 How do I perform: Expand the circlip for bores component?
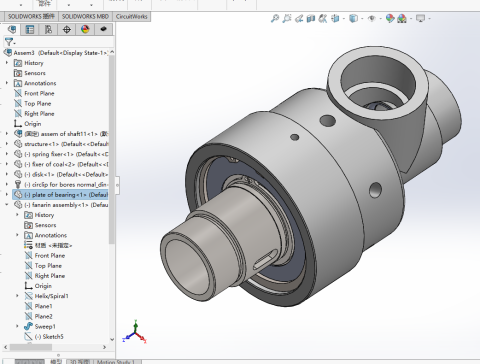click(x=7, y=184)
